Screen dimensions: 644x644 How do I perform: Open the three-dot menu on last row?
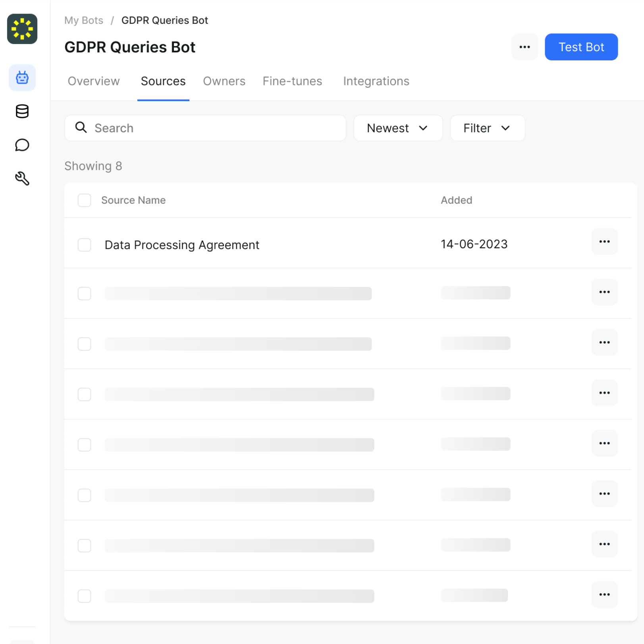tap(604, 594)
